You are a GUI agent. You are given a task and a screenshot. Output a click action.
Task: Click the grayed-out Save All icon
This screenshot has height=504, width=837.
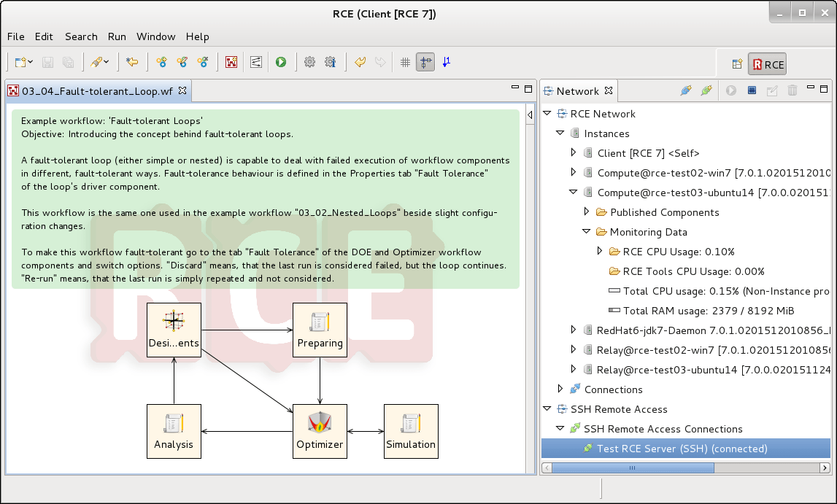pyautogui.click(x=69, y=63)
